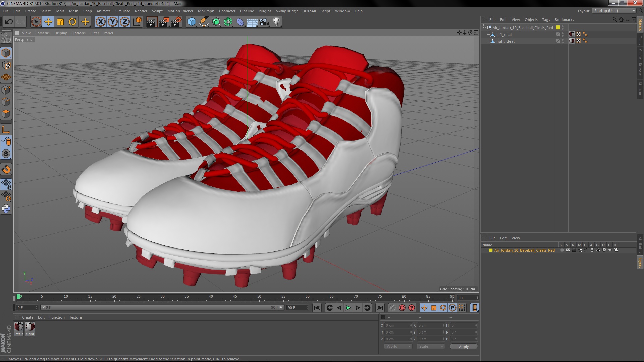
Task: Toggle right_cleat visibility dots
Action: point(563,41)
